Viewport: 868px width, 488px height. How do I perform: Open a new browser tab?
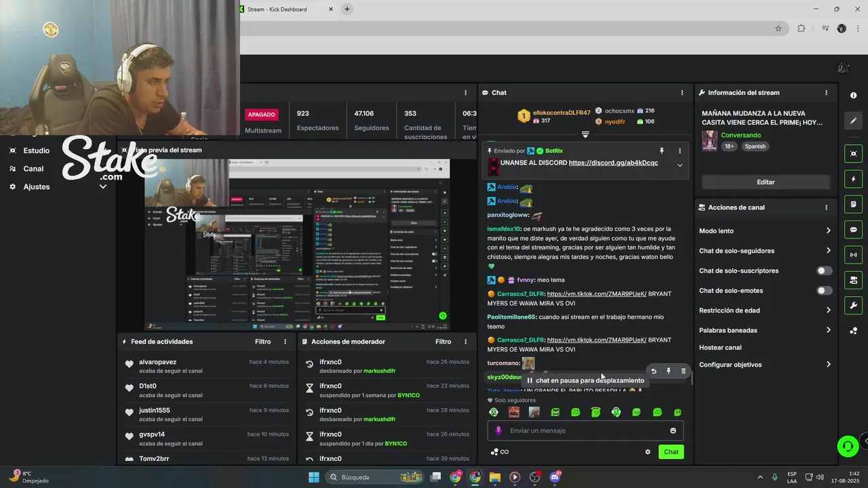pyautogui.click(x=347, y=9)
